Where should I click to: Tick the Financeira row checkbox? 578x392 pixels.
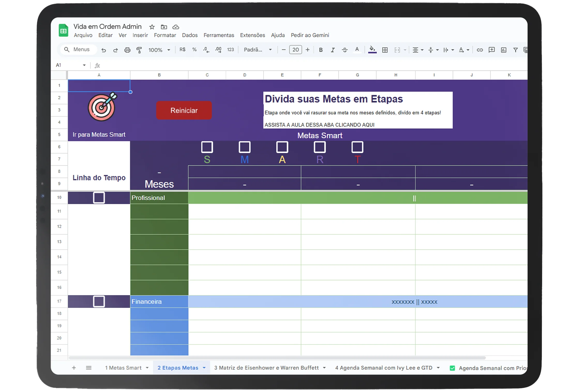point(99,302)
